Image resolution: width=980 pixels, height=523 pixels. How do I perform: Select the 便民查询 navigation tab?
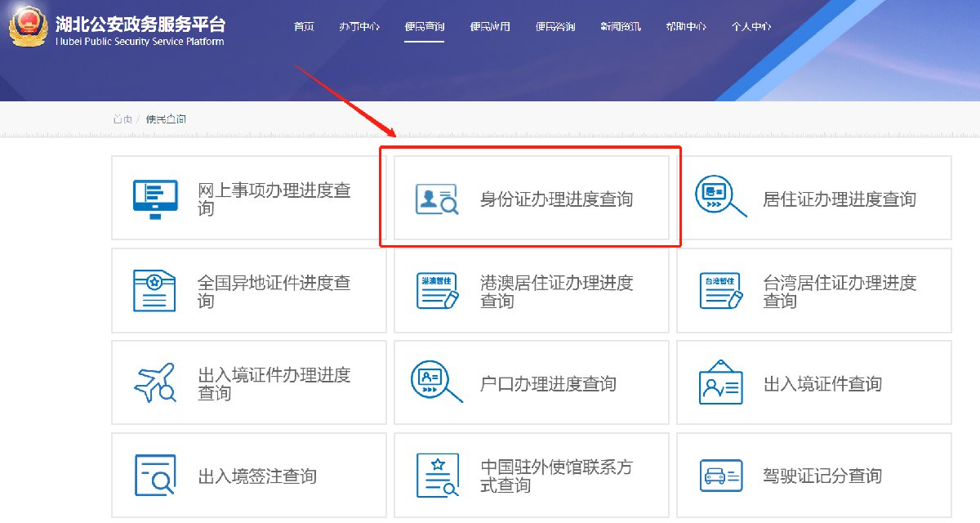coord(425,26)
